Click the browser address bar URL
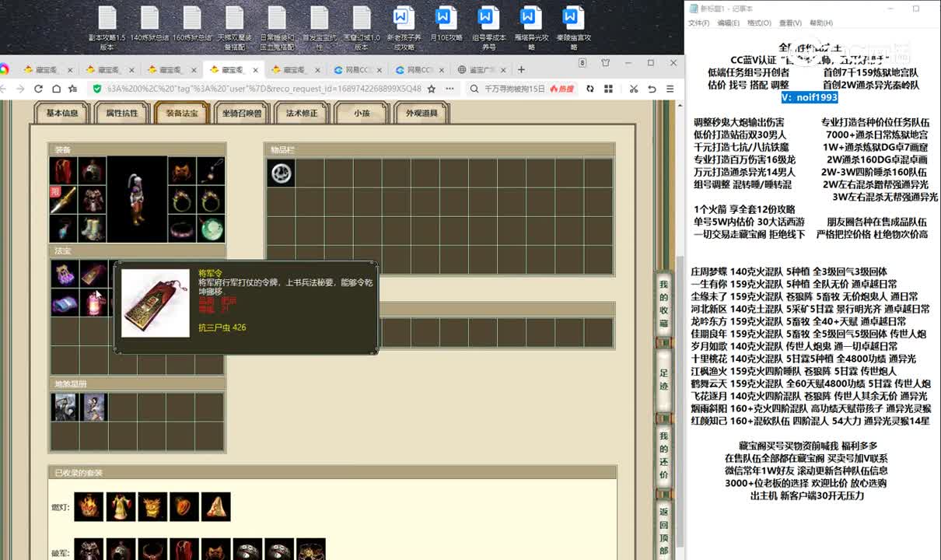The image size is (941, 560). pos(264,89)
